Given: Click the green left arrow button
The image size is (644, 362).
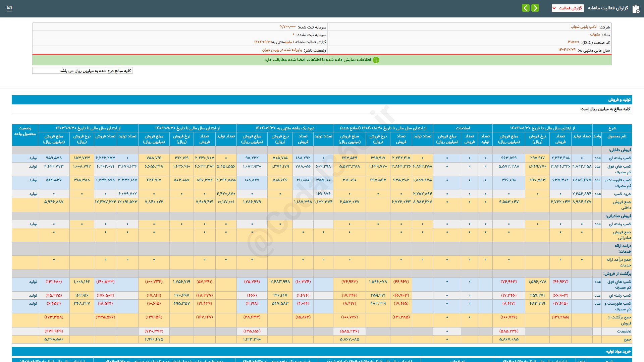Looking at the screenshot, I should click(x=526, y=8).
